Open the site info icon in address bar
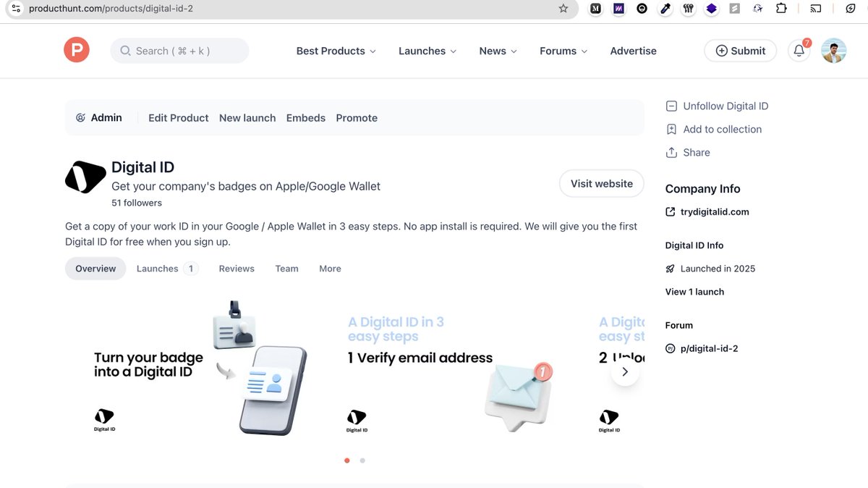The width and height of the screenshot is (868, 488). tap(16, 9)
